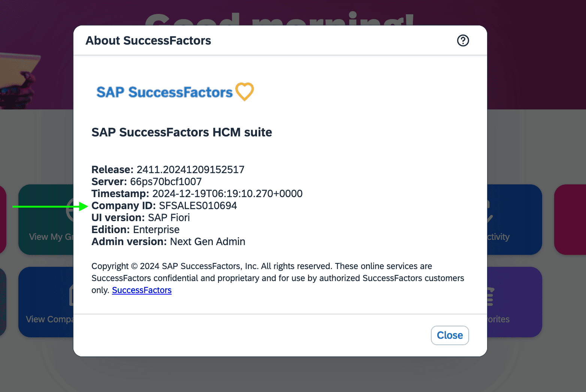The height and width of the screenshot is (392, 586).
Task: Select the View My Gr… tile behind dialog
Action: pos(46,220)
